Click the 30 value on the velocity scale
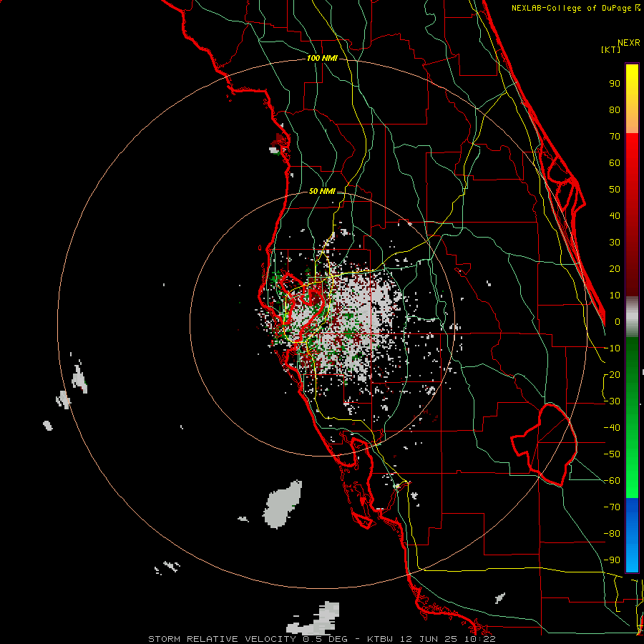The height and width of the screenshot is (644, 644). [x=615, y=243]
